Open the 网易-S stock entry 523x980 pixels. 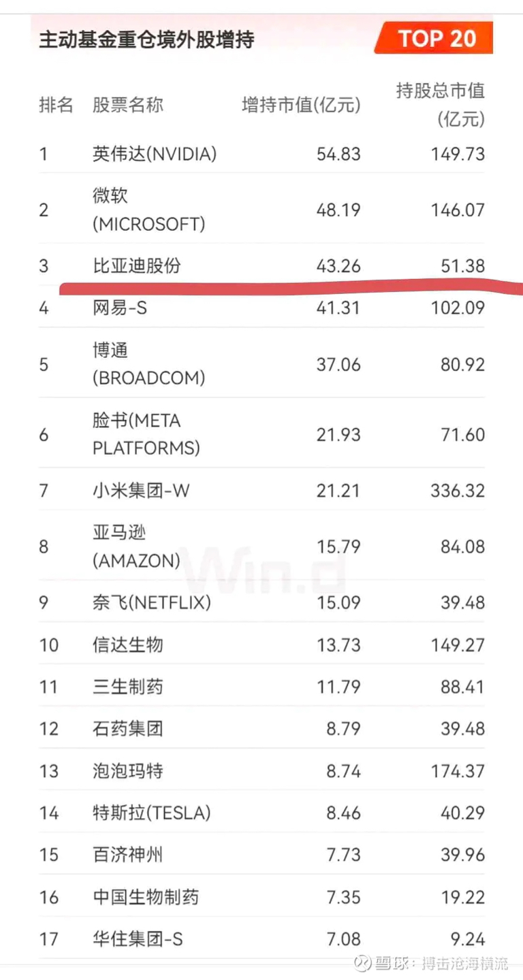coord(120,308)
